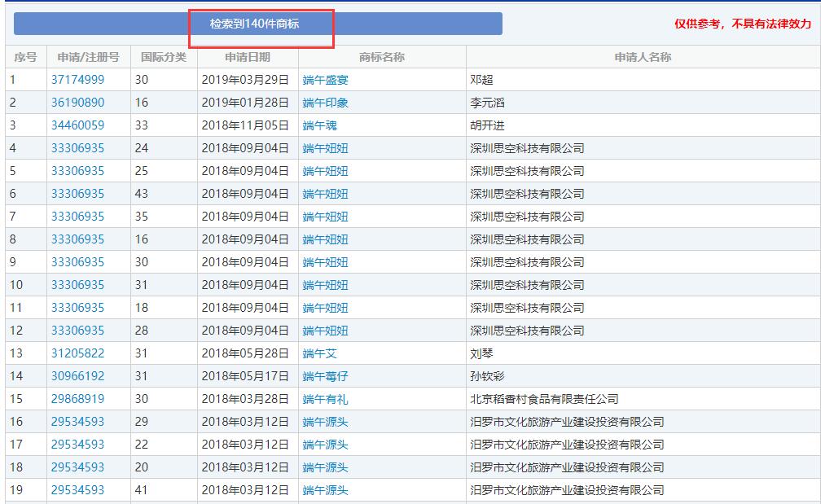Click 33306935 in row number 4
The width and height of the screenshot is (825, 504).
click(x=77, y=148)
